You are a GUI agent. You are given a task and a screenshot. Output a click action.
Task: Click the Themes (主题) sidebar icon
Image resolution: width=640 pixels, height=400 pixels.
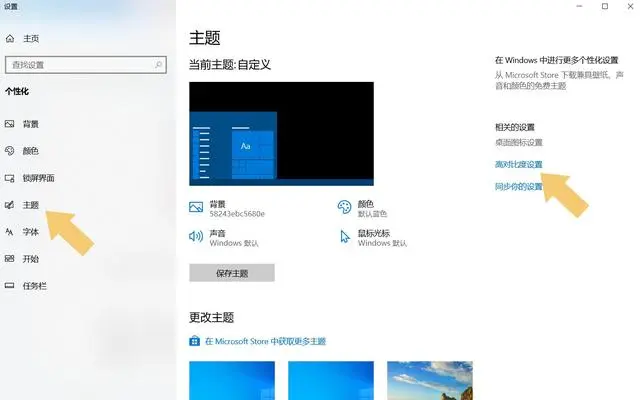coord(10,205)
